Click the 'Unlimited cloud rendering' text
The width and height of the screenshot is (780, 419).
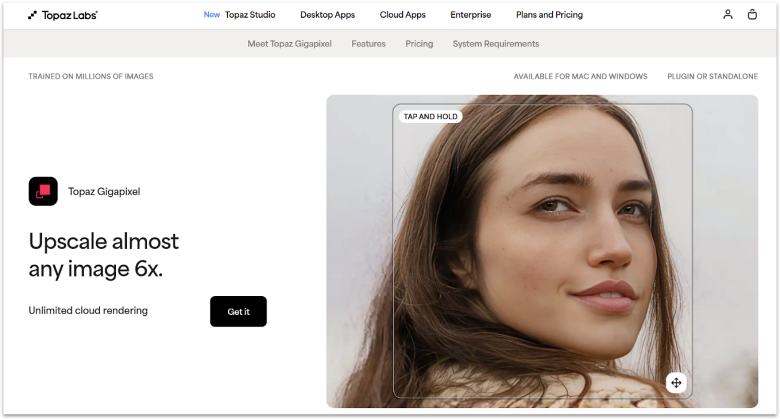tap(88, 311)
